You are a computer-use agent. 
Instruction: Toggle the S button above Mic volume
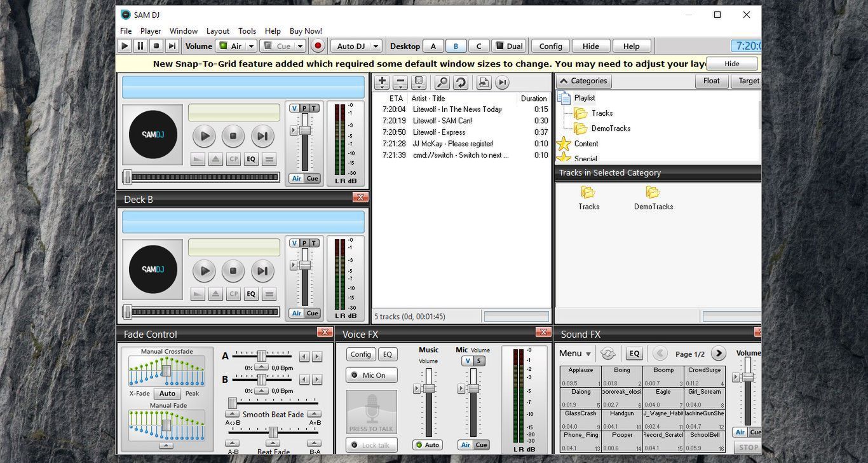[x=479, y=361]
